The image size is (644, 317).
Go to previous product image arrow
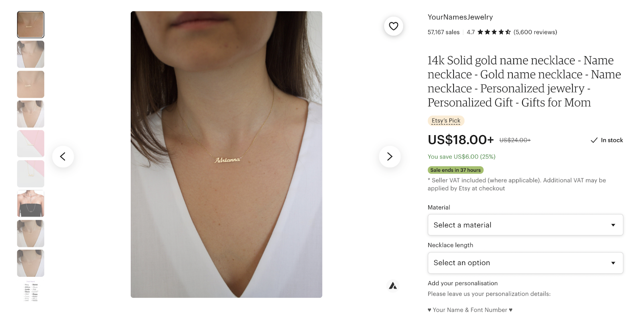coord(63,156)
